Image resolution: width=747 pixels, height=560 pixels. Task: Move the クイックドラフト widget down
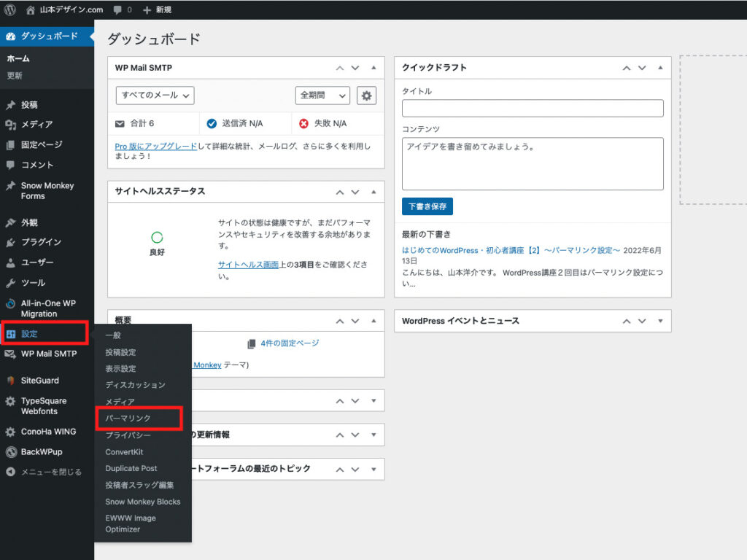642,68
